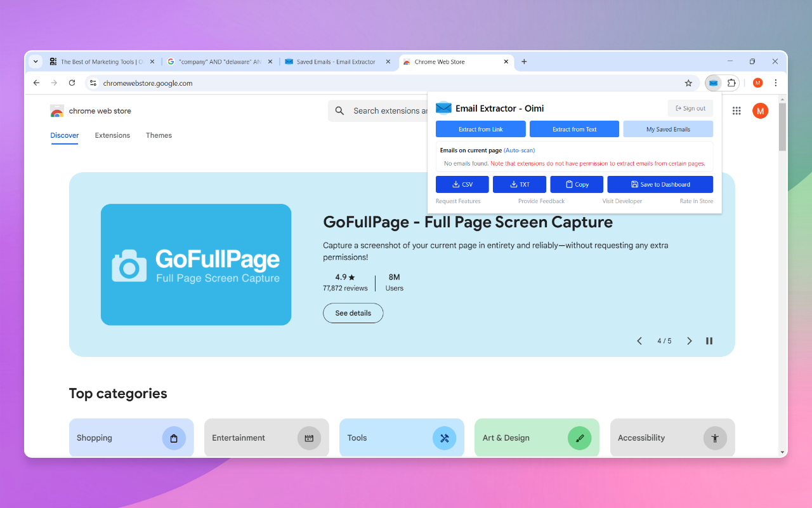
Task: Go forward to the next page
Action: coord(54,83)
